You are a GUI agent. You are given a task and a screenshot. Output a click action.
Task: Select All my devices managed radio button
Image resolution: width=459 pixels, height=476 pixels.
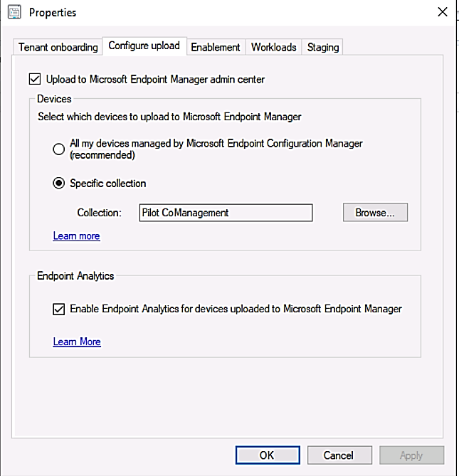coord(58,149)
